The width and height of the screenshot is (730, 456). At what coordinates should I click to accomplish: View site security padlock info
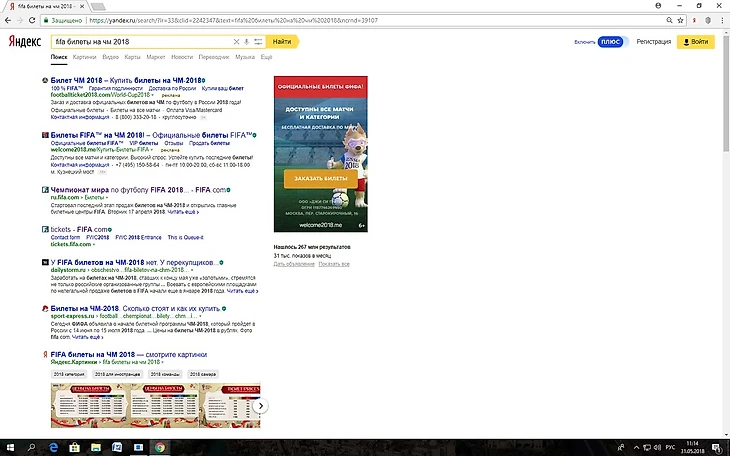[46, 20]
